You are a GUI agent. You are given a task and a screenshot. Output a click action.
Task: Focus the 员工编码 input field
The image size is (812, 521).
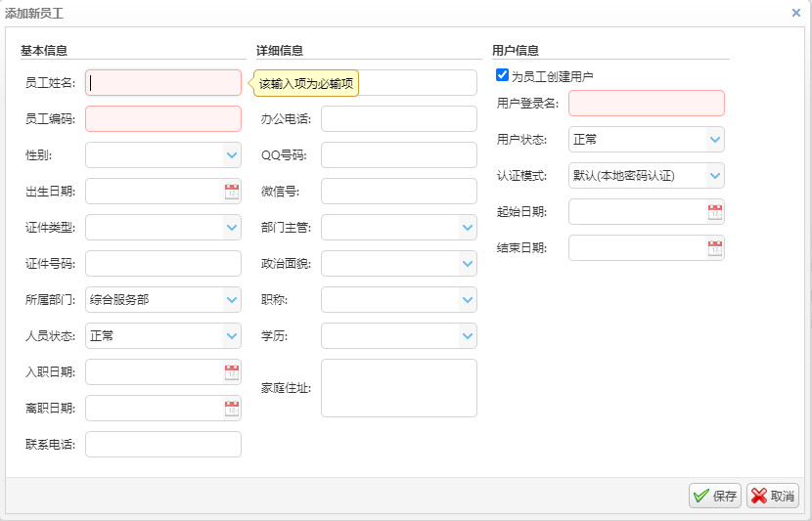point(162,119)
